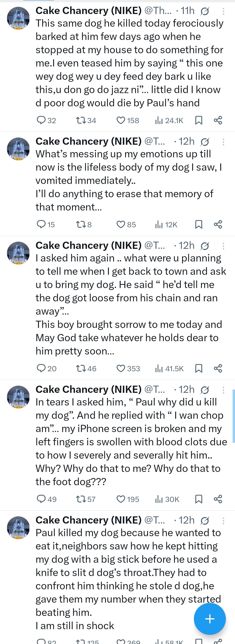Image resolution: width=235 pixels, height=644 pixels.
Task: Bookmark the tweet with 30K views
Action: [198, 499]
